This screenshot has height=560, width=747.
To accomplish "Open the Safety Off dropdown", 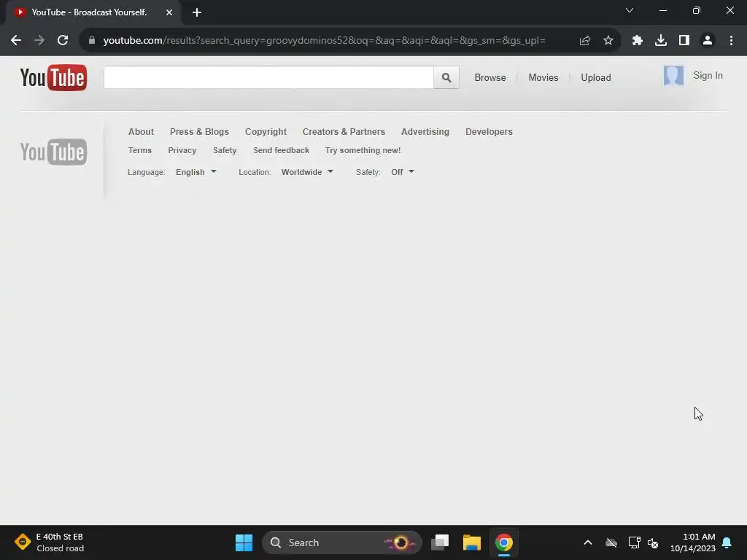I will pyautogui.click(x=403, y=172).
